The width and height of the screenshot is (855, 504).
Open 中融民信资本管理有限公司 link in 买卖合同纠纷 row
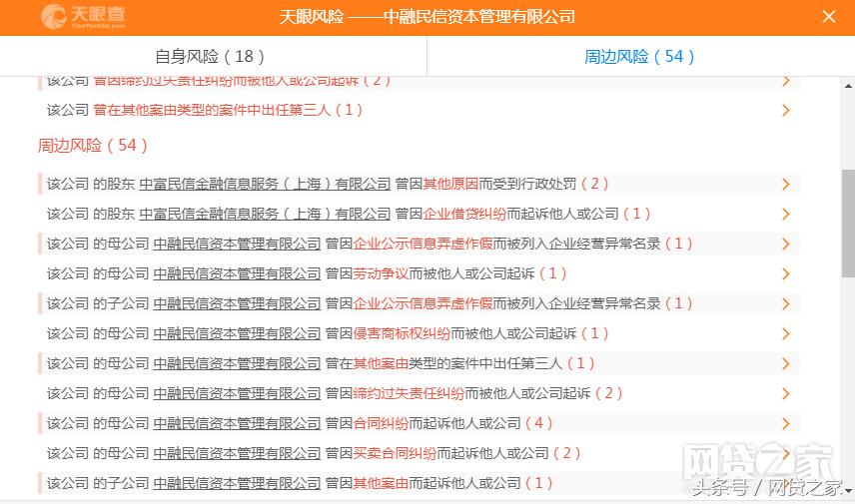[x=237, y=454]
